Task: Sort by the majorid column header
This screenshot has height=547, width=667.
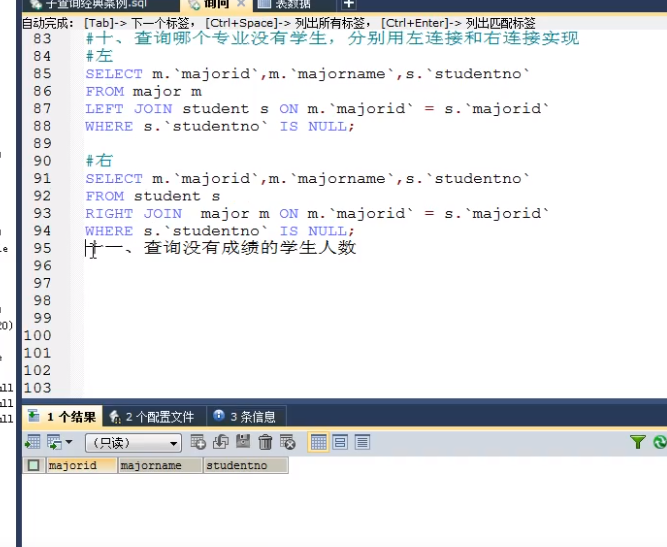Action: coord(81,465)
